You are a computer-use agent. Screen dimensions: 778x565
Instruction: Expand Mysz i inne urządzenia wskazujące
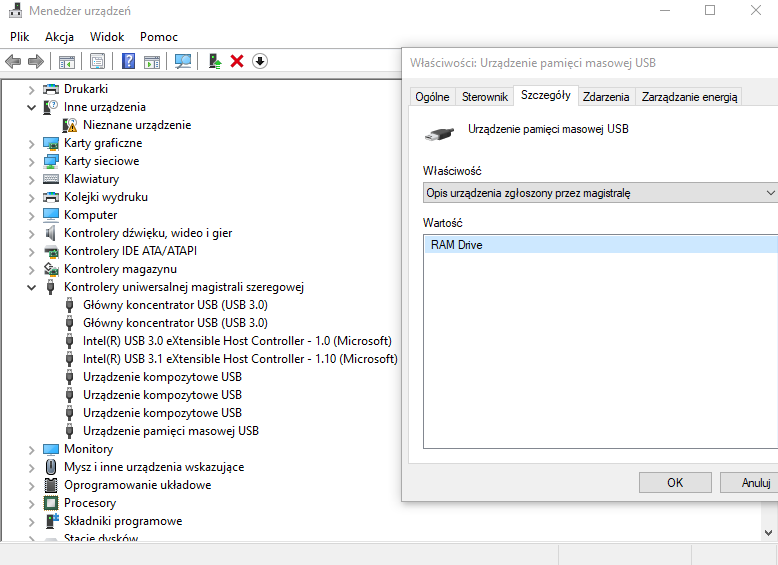point(31,468)
